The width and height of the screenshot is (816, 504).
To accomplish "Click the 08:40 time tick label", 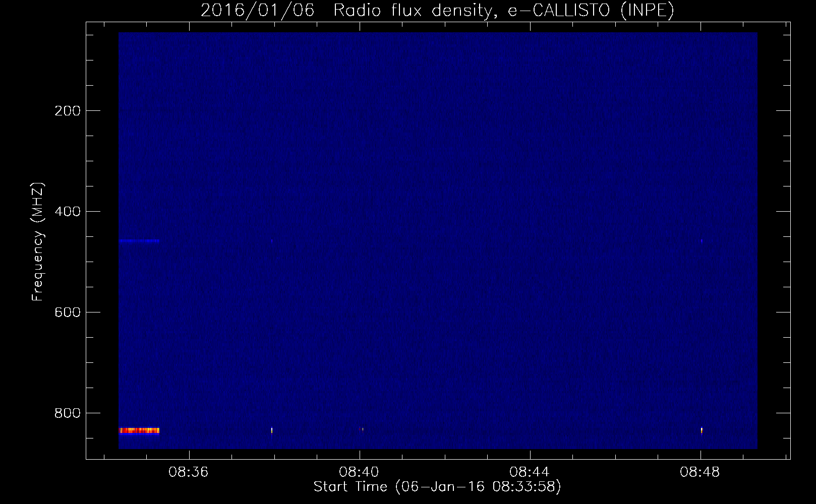I will coord(359,472).
